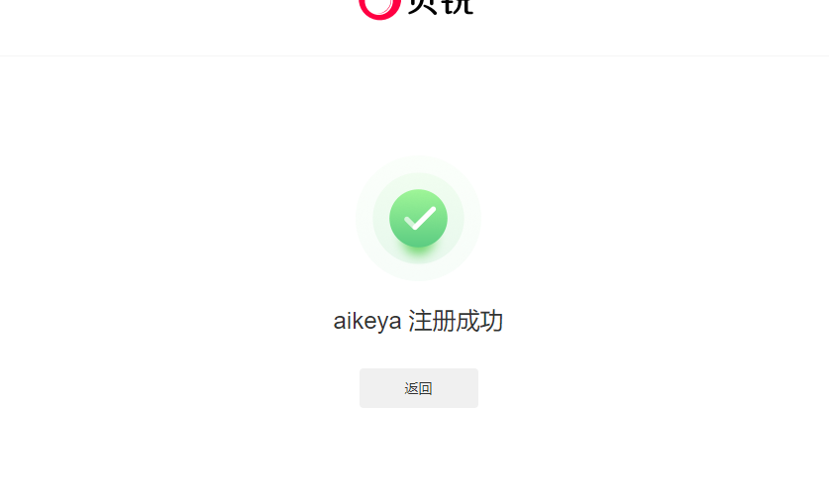Screen dimensions: 829x504
Task: Click the left edge of 返回 button
Action: point(363,388)
